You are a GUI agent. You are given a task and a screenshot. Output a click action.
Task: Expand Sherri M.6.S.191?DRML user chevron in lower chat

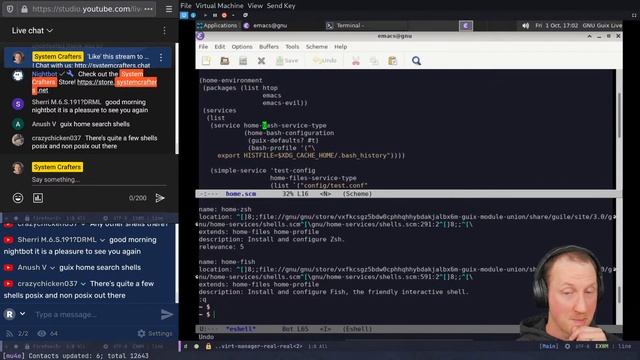coord(102,240)
